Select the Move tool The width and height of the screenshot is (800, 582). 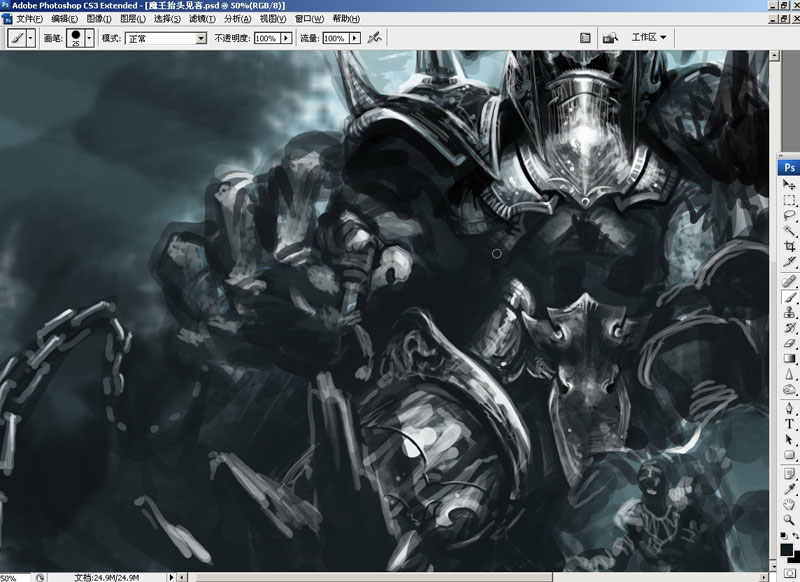789,184
